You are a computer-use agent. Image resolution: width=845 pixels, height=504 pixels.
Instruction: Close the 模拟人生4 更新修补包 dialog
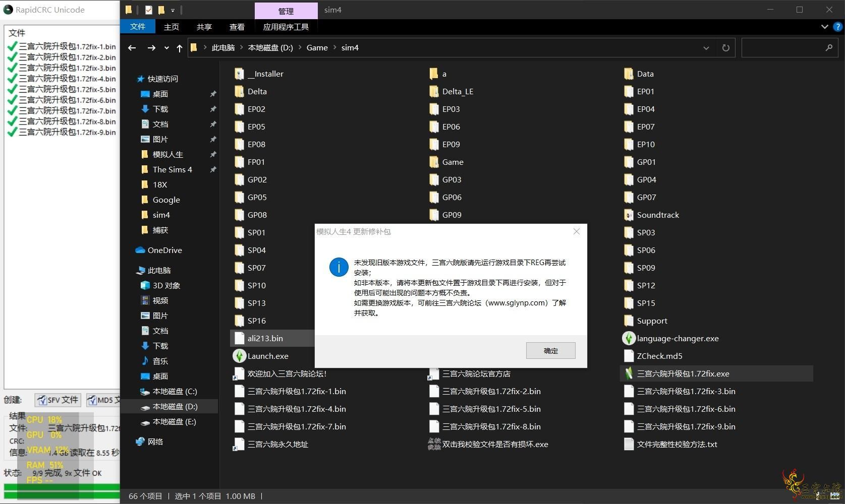[x=577, y=231]
